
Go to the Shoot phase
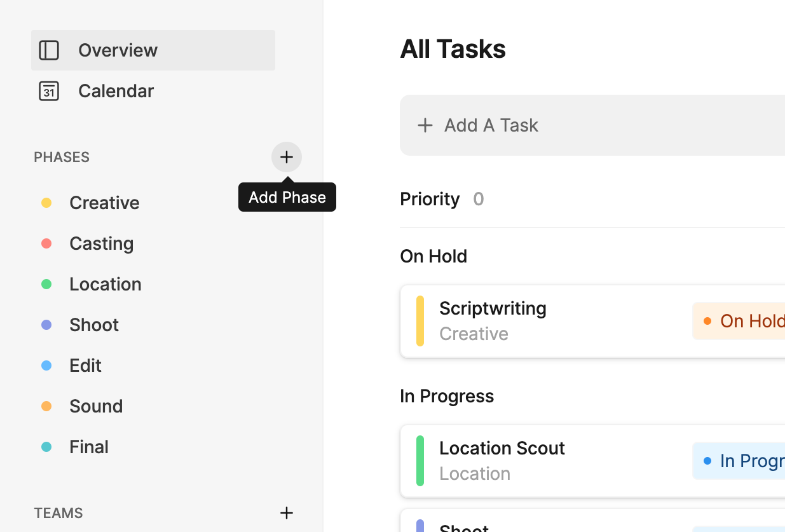[94, 325]
